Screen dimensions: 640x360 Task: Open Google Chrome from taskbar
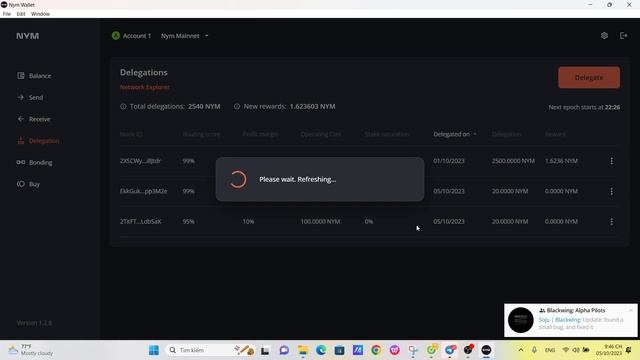point(376,350)
